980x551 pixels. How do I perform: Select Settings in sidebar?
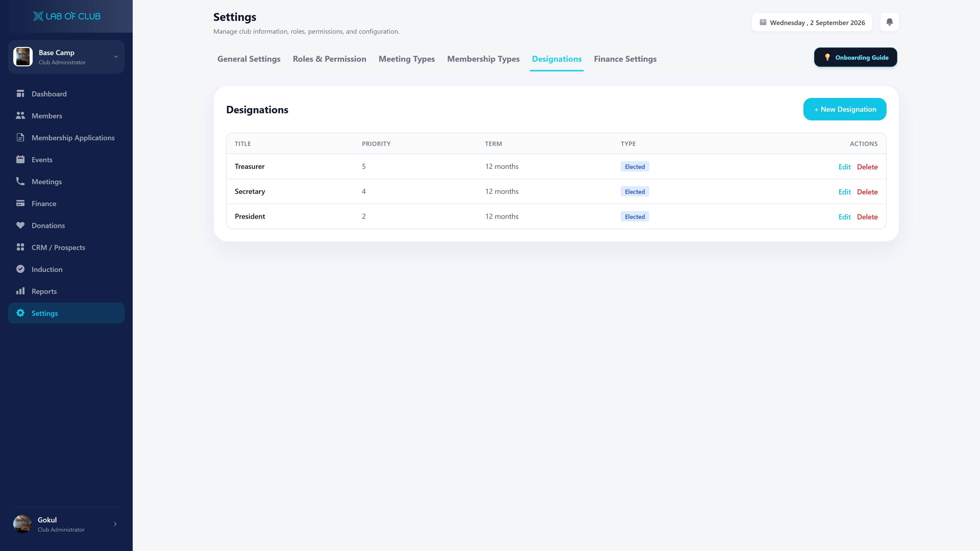pyautogui.click(x=66, y=313)
